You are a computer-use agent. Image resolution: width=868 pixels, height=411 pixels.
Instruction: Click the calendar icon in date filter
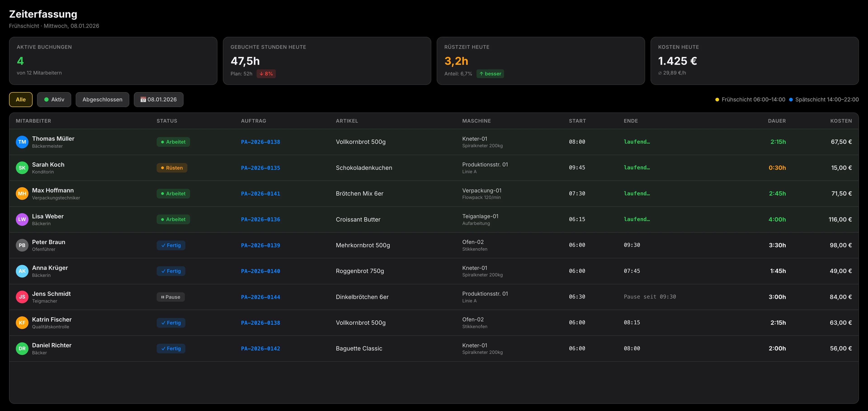click(143, 100)
